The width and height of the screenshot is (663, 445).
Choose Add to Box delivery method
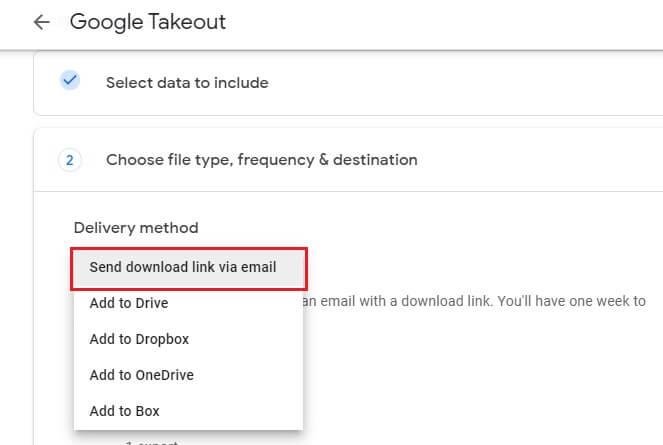point(189,411)
